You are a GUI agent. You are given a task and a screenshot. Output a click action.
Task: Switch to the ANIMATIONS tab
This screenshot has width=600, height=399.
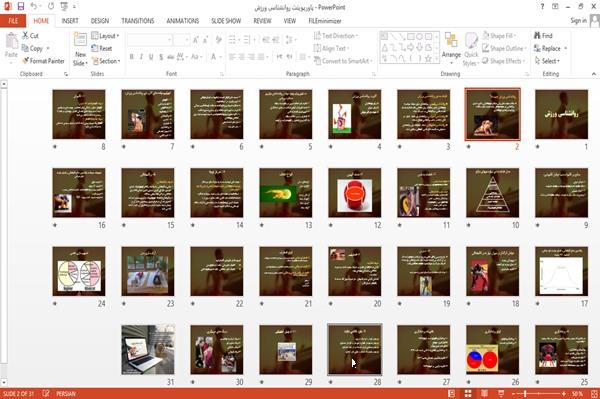[183, 21]
